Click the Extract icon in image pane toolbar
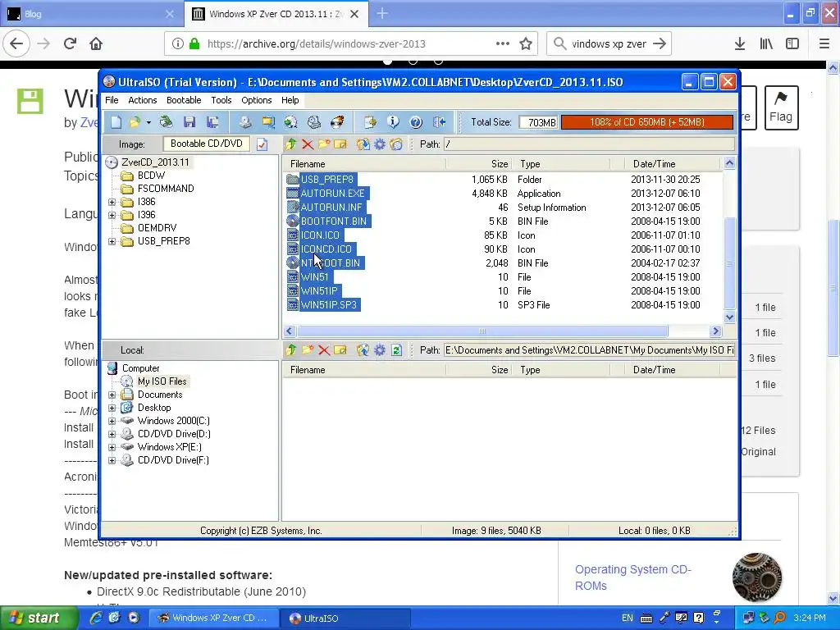Image resolution: width=840 pixels, height=630 pixels. tap(363, 144)
